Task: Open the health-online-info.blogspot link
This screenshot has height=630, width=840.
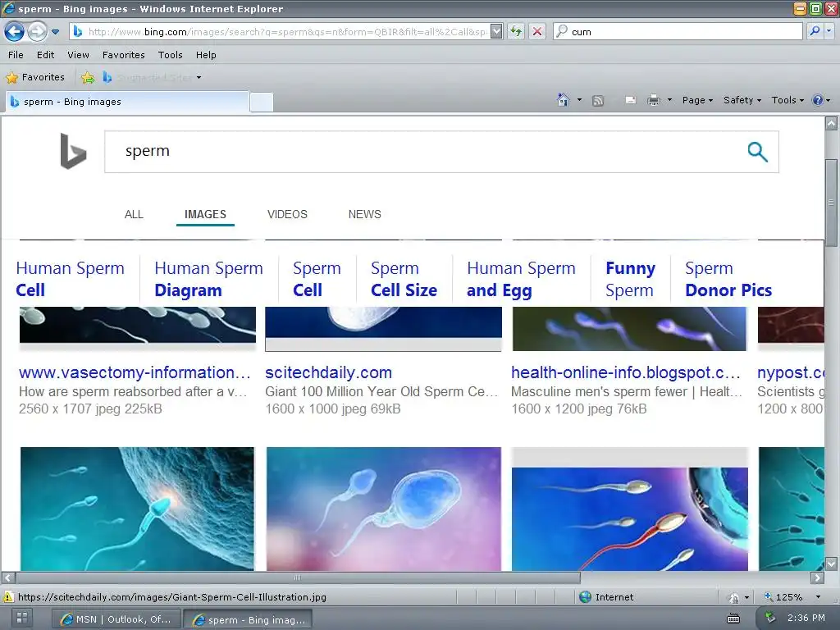Action: click(x=626, y=372)
